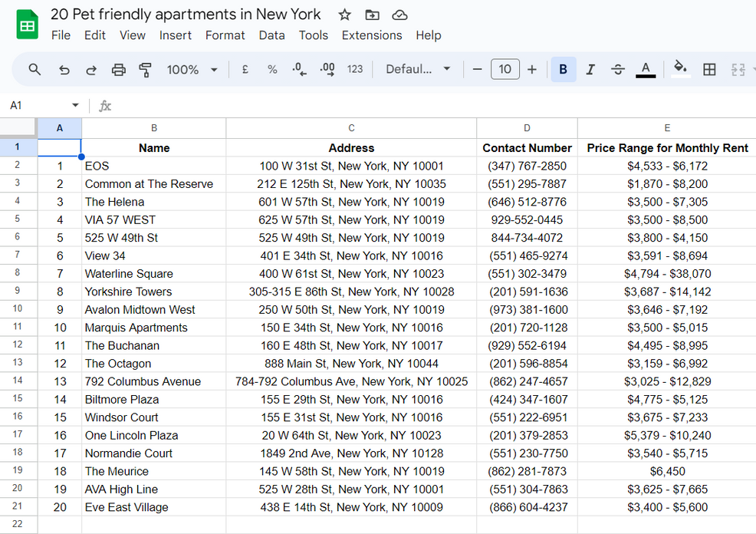Select row 1 header

click(x=18, y=147)
